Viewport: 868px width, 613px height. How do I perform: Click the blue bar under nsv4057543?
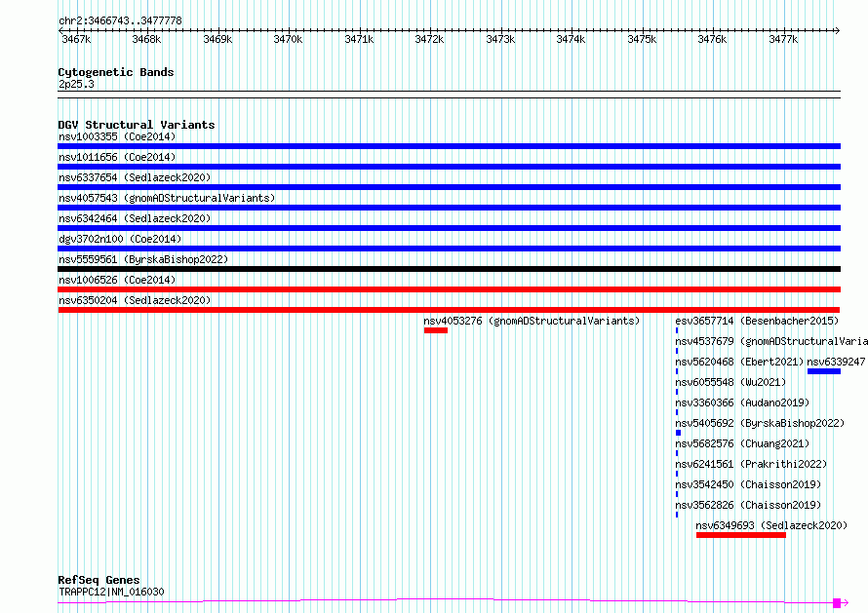[x=449, y=208]
